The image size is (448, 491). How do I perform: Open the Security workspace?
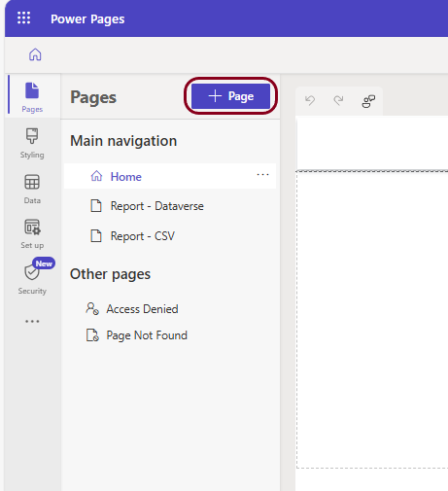pos(32,277)
